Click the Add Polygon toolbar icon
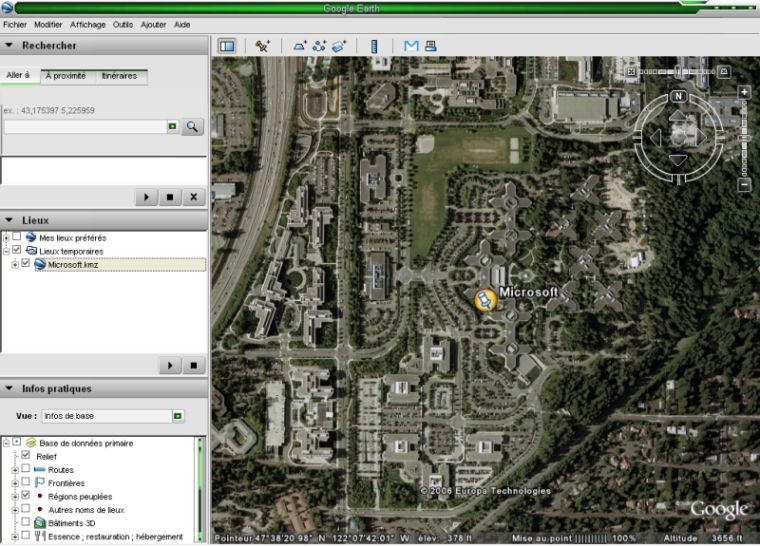Viewport: 760px width, 547px height. (x=300, y=46)
